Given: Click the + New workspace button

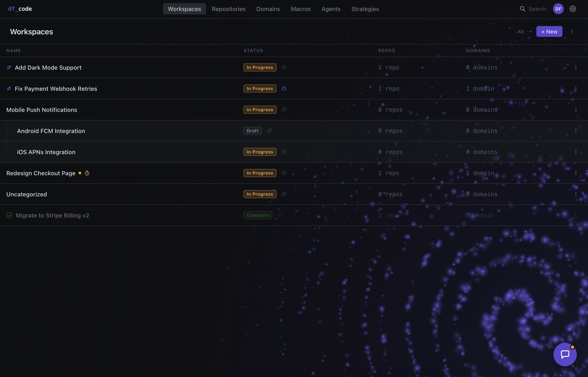Looking at the screenshot, I should (549, 32).
